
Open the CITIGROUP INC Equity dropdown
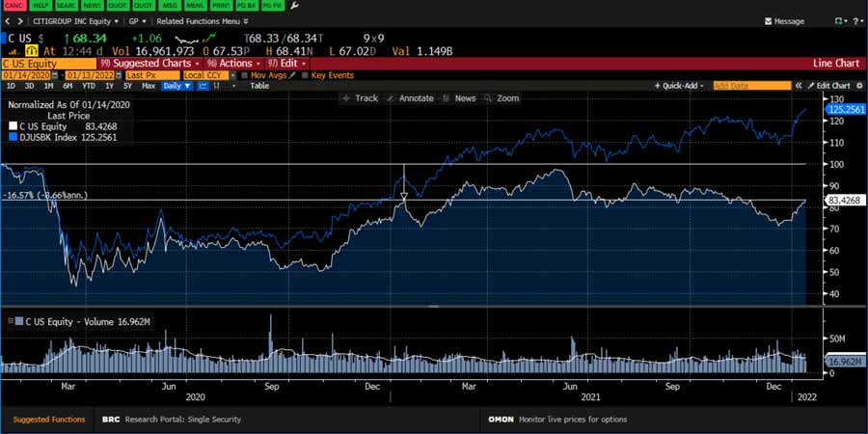(76, 21)
